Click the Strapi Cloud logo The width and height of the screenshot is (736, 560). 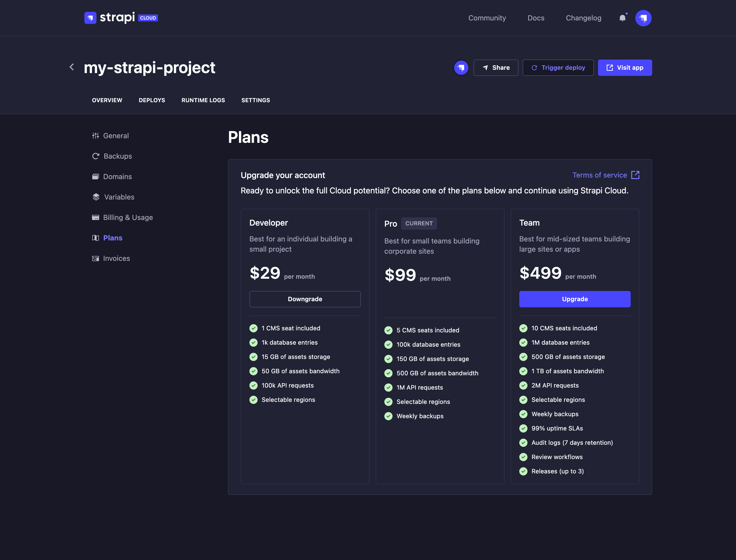121,18
